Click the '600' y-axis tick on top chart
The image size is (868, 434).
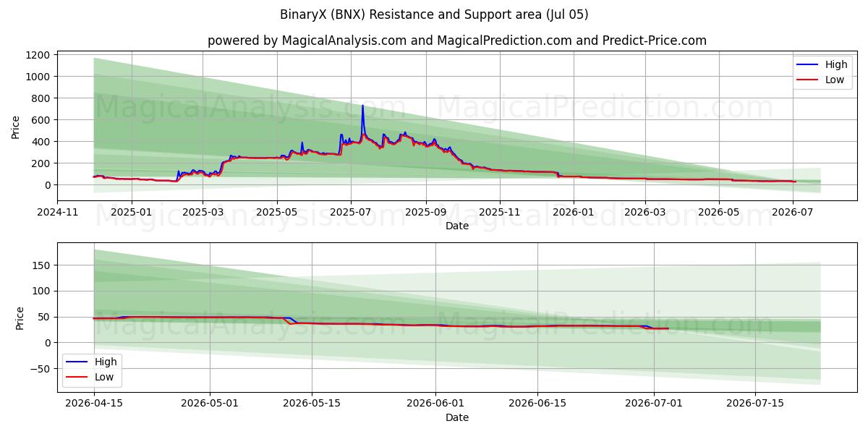coord(41,120)
